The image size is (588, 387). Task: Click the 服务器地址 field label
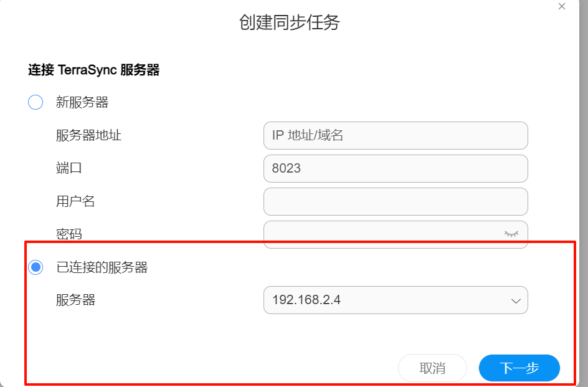[x=88, y=135]
